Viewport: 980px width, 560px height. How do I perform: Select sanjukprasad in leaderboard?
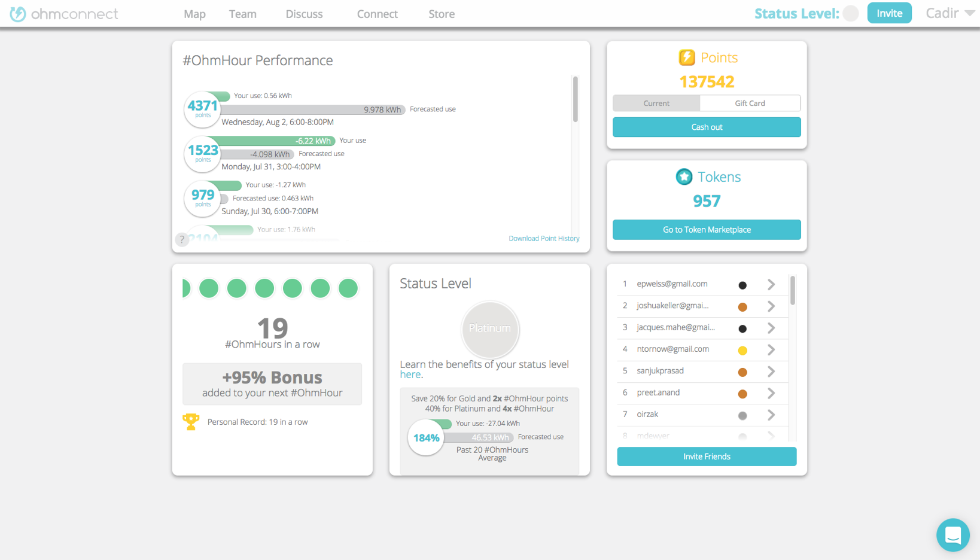(x=660, y=371)
